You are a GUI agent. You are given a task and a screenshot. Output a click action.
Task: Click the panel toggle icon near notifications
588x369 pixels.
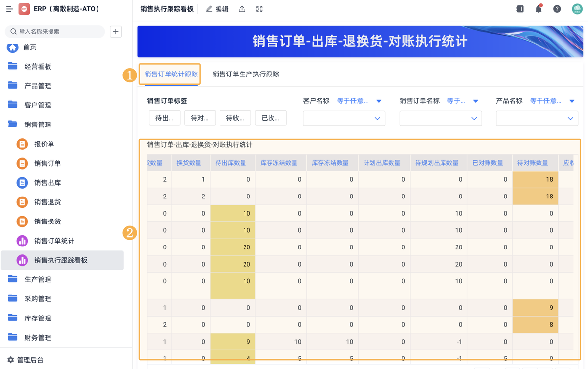[520, 9]
